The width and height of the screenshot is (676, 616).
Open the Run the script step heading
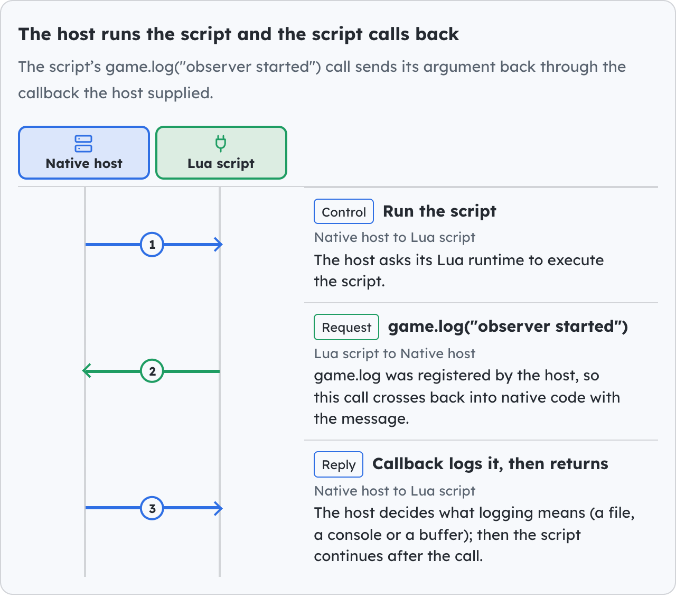click(439, 211)
